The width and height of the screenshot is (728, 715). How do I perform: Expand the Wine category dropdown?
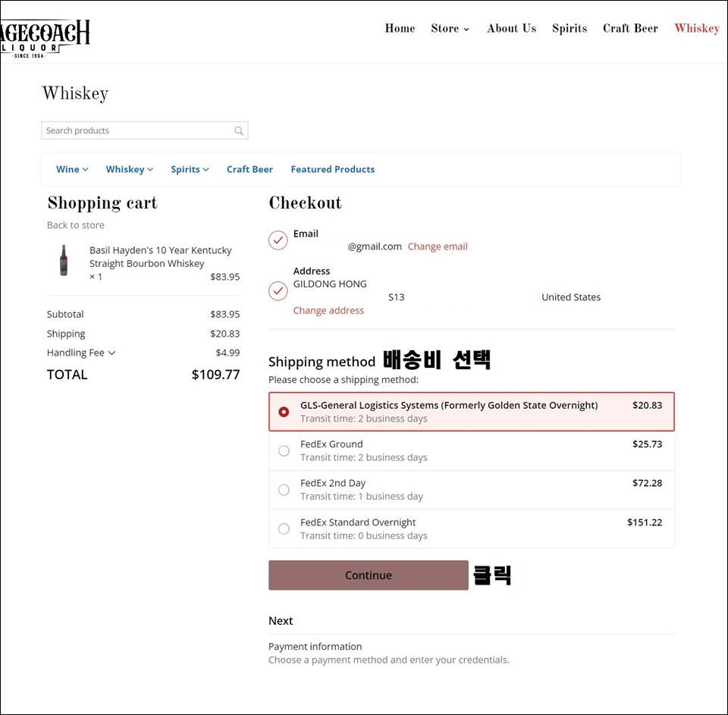click(x=72, y=170)
